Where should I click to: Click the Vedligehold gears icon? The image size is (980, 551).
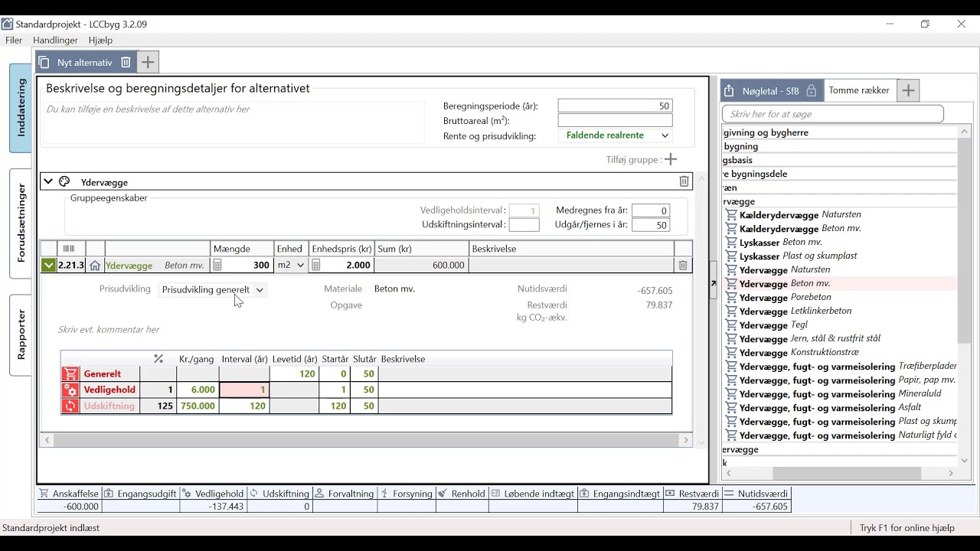[70, 390]
